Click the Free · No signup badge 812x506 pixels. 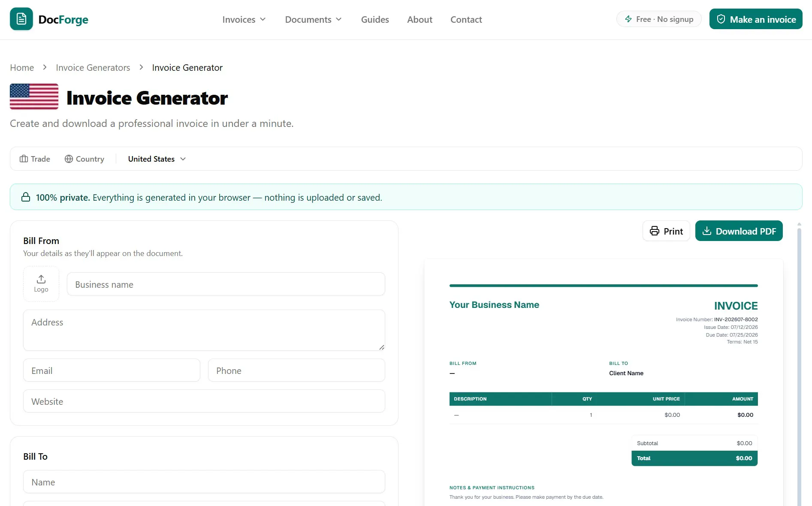click(x=659, y=19)
